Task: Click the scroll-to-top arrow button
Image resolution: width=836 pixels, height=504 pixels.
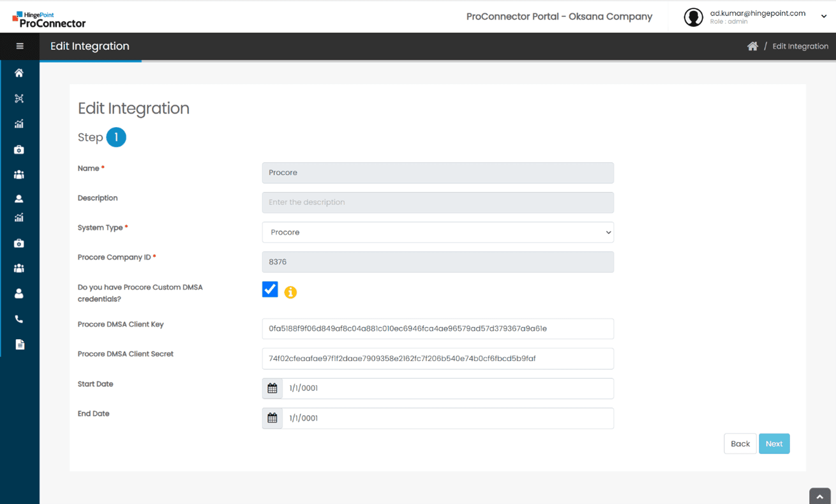Action: pos(820,496)
